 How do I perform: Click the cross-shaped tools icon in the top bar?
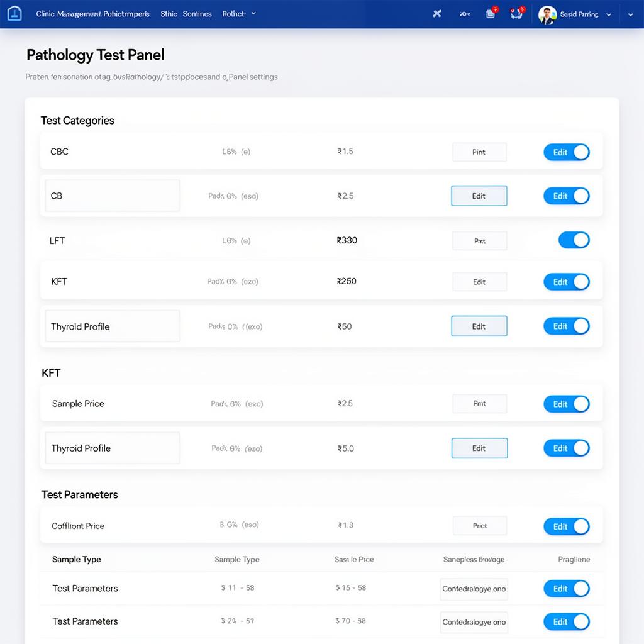pos(437,14)
